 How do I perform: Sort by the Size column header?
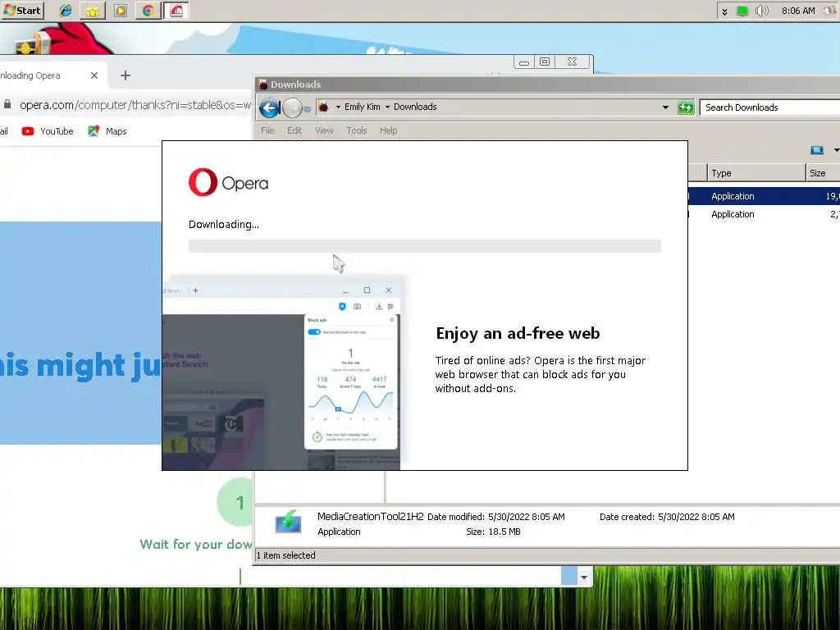click(x=823, y=173)
